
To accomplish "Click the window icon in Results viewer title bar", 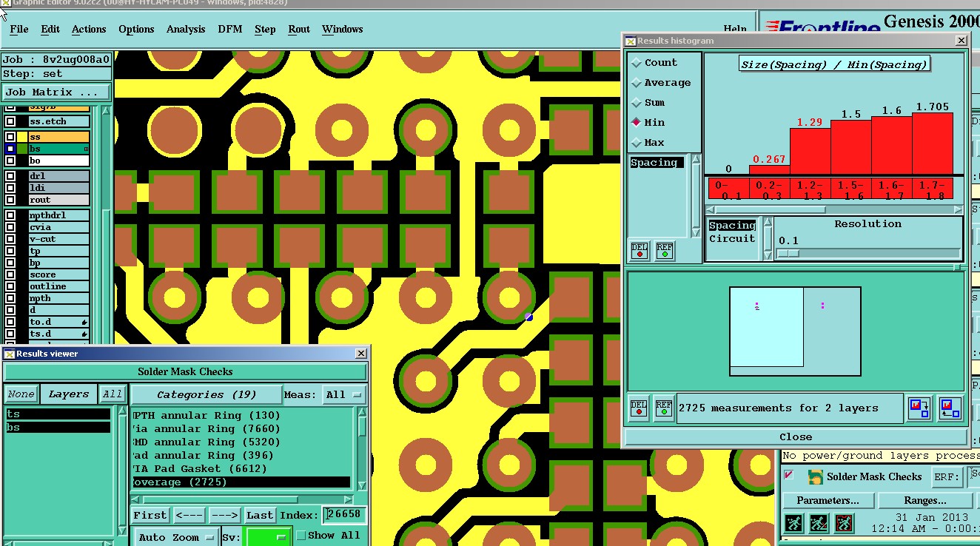I will [x=10, y=354].
